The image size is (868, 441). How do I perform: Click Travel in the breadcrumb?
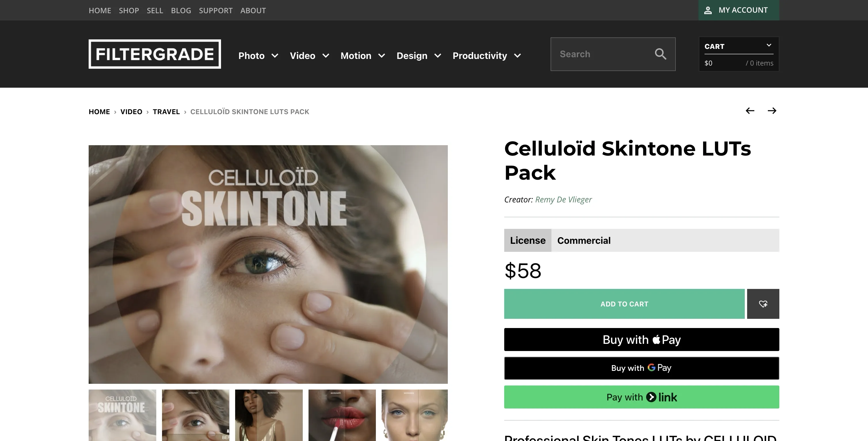click(166, 112)
